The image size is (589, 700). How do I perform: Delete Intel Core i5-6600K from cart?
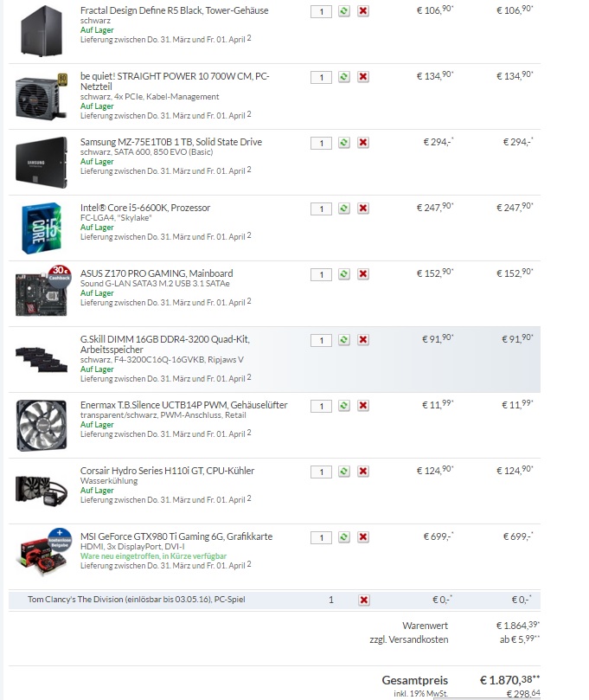[363, 208]
